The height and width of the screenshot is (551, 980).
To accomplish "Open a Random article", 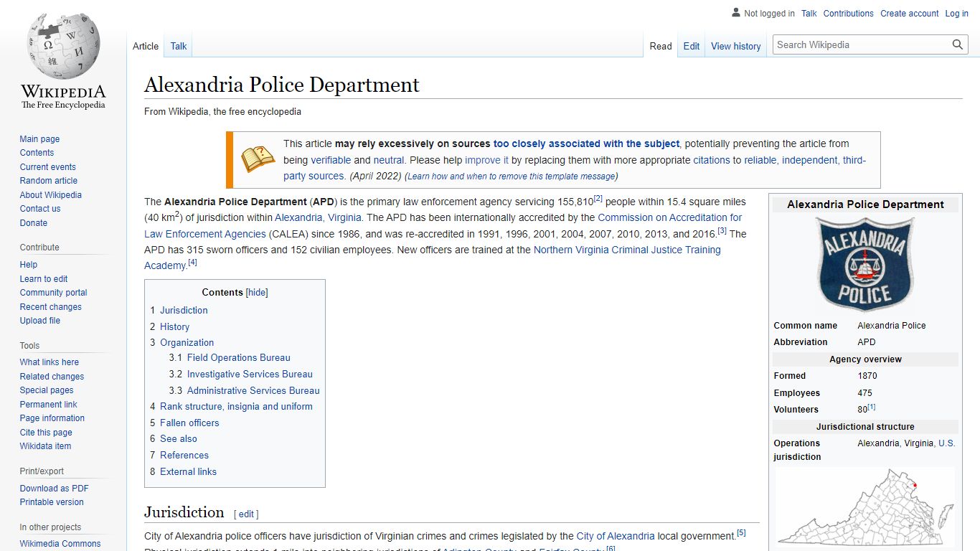I will tap(48, 181).
